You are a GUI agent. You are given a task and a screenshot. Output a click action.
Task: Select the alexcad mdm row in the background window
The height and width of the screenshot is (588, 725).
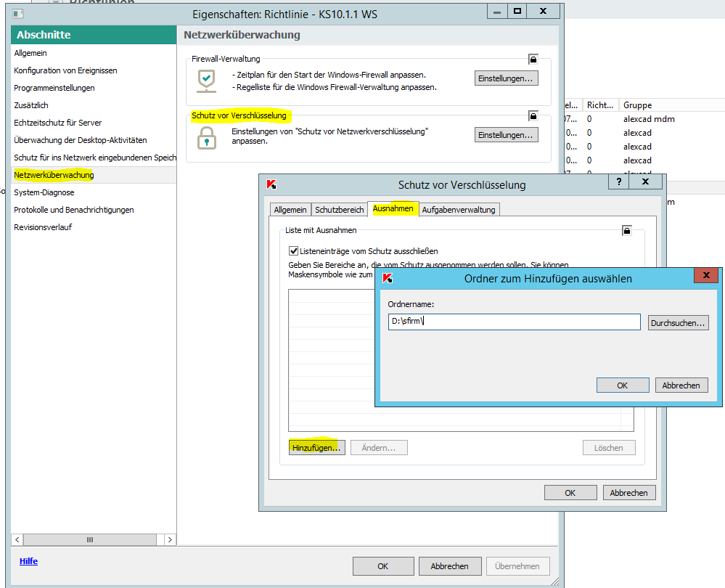pos(644,119)
